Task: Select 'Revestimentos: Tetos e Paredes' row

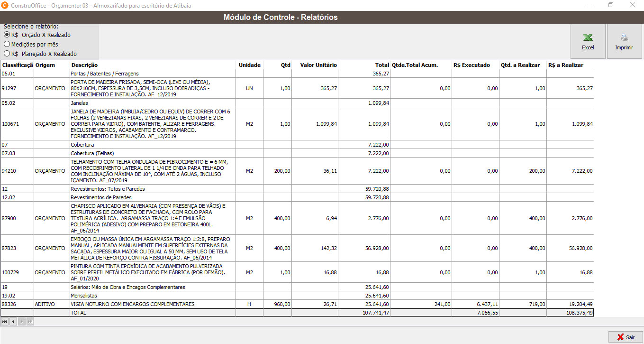Action: (x=297, y=189)
